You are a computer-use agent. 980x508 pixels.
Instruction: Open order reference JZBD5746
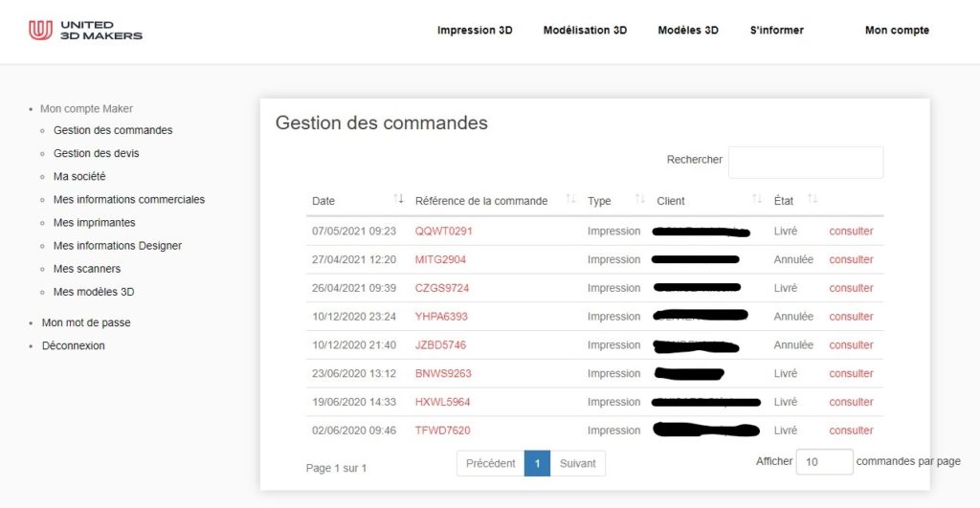point(440,345)
